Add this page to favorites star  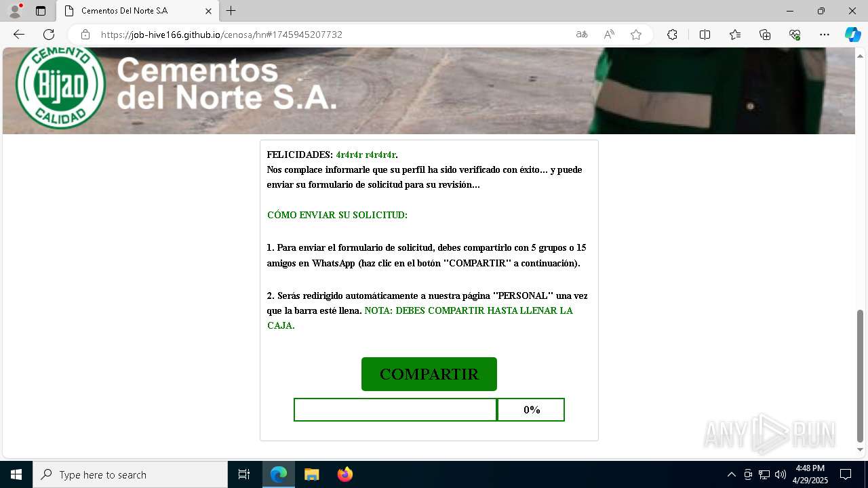pos(636,35)
